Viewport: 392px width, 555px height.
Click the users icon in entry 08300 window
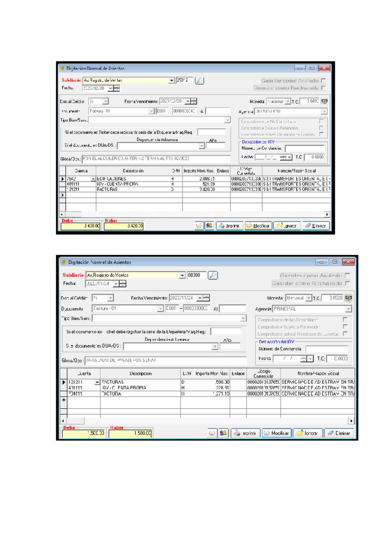coord(223,433)
